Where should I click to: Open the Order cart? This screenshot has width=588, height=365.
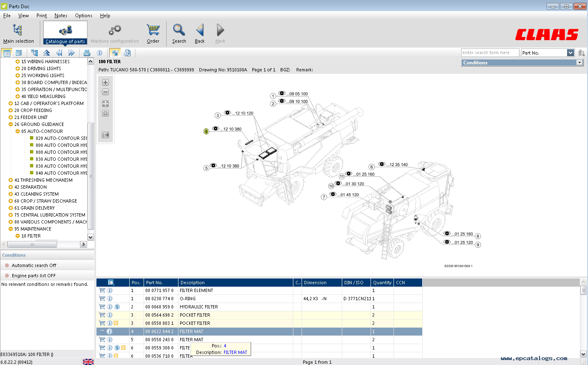click(x=153, y=33)
